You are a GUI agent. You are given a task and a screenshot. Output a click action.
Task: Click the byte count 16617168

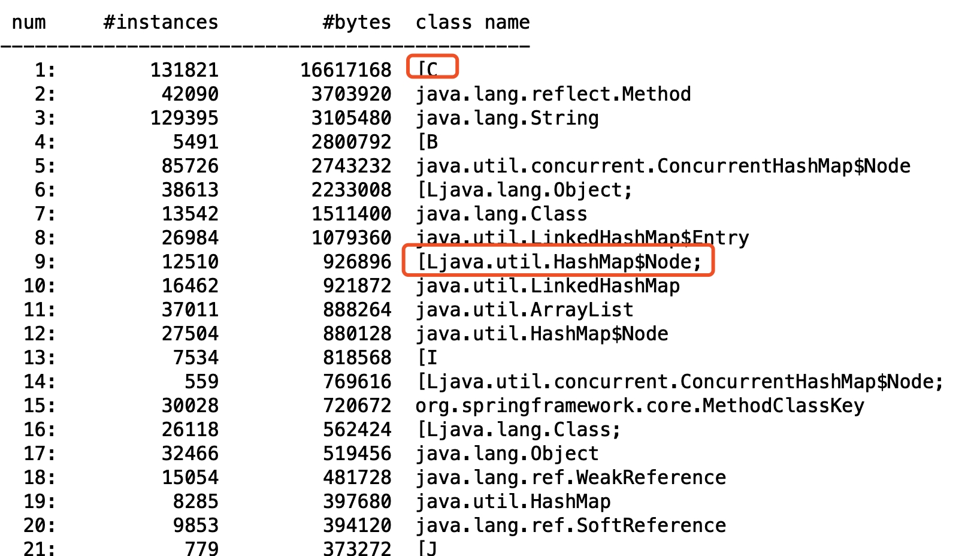tap(346, 70)
